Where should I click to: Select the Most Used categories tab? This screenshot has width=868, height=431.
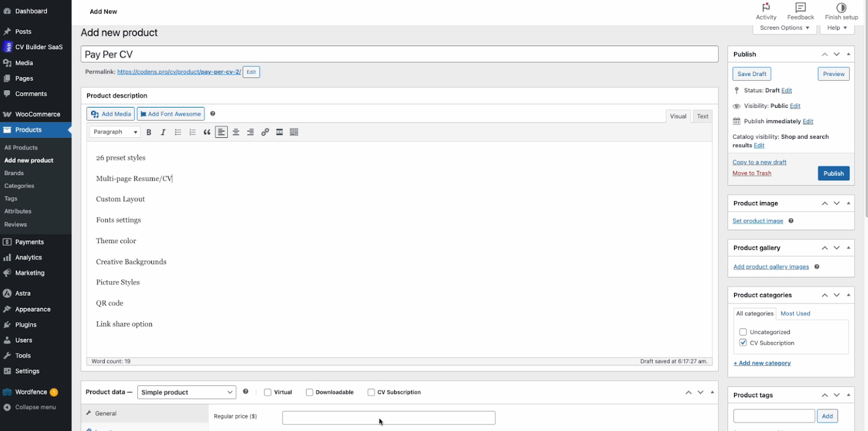click(x=795, y=313)
